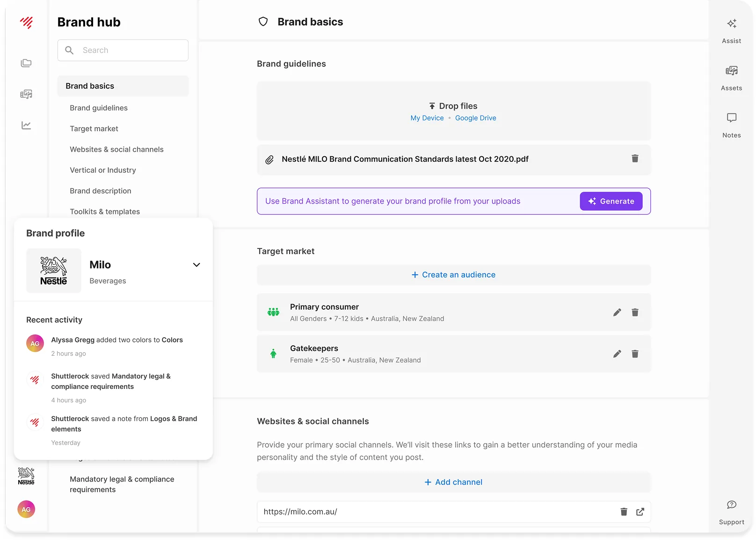
Task: Open Logos & Brand elements note activity
Action: [x=113, y=430]
